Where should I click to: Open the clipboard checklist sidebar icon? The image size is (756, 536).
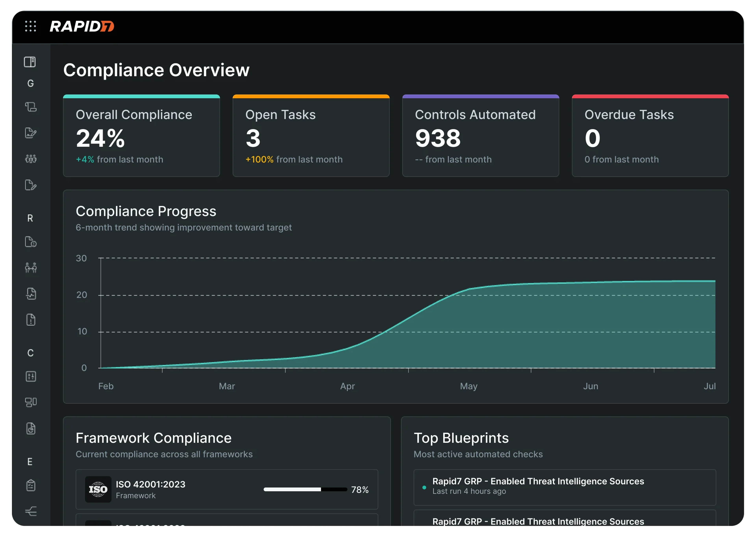pyautogui.click(x=30, y=485)
